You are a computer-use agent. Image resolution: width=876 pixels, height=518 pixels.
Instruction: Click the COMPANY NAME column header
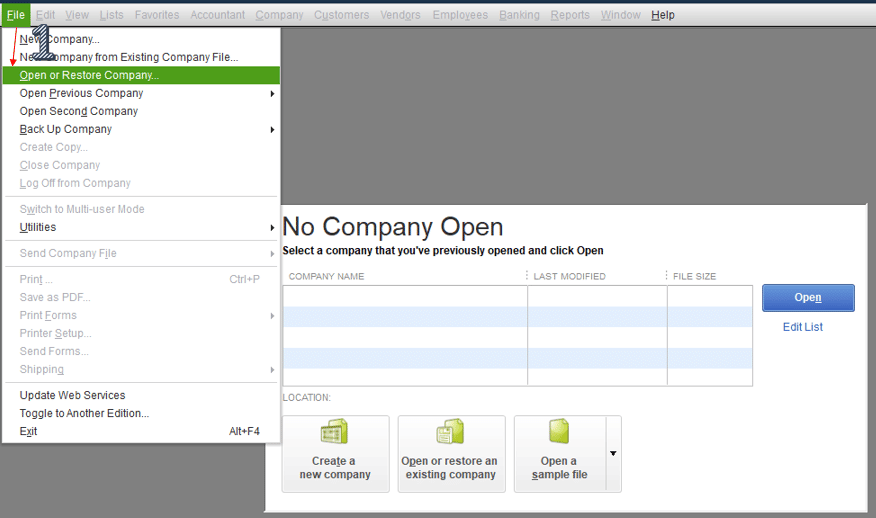326,276
